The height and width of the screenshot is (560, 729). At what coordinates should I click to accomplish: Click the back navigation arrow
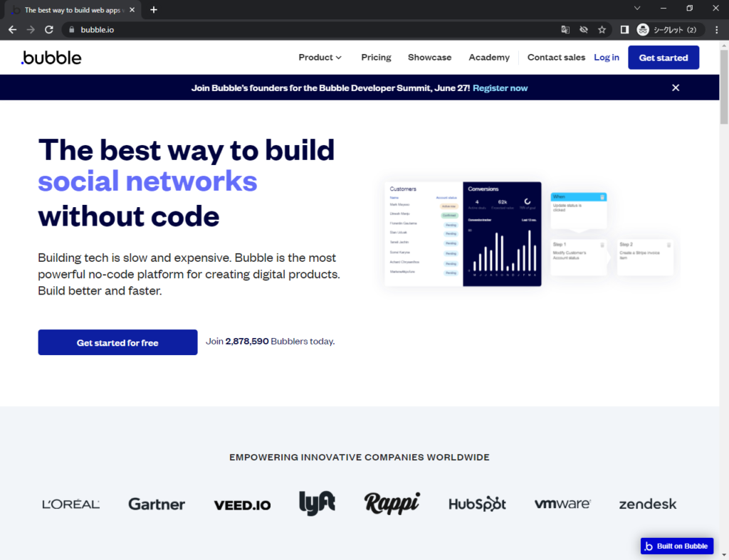12,30
